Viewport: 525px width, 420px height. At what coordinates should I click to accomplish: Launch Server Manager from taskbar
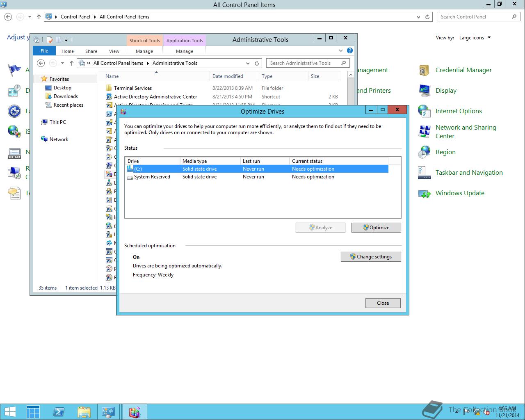(x=33, y=412)
